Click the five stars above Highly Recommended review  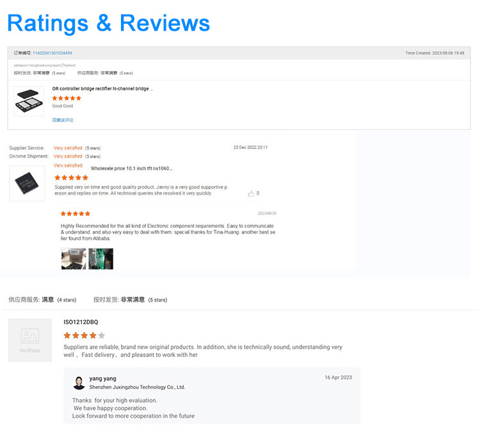(75, 213)
